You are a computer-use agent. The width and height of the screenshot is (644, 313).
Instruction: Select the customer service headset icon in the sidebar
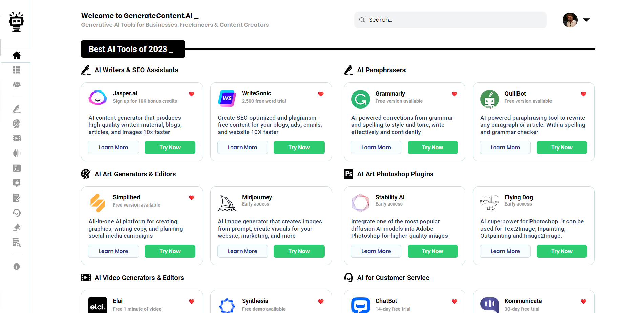17,213
